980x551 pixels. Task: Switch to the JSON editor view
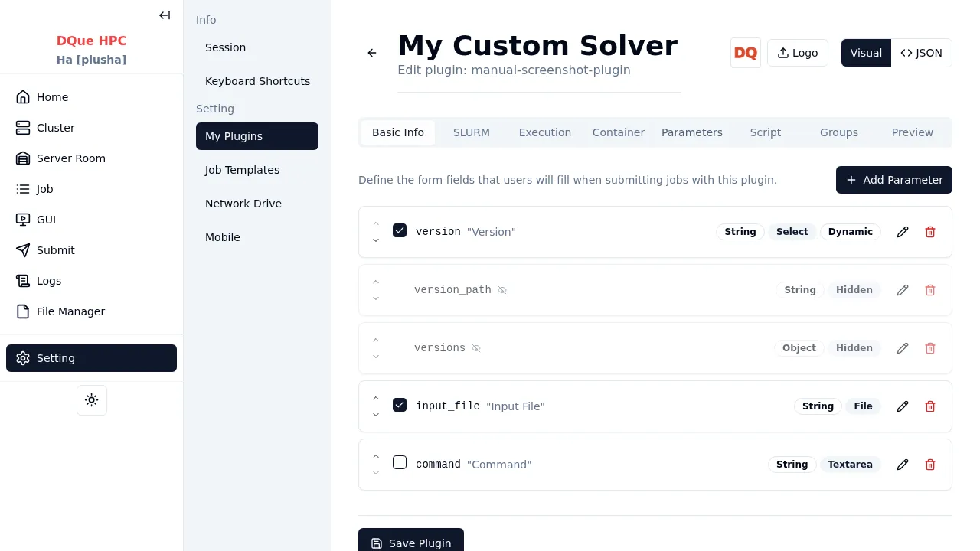(x=921, y=53)
